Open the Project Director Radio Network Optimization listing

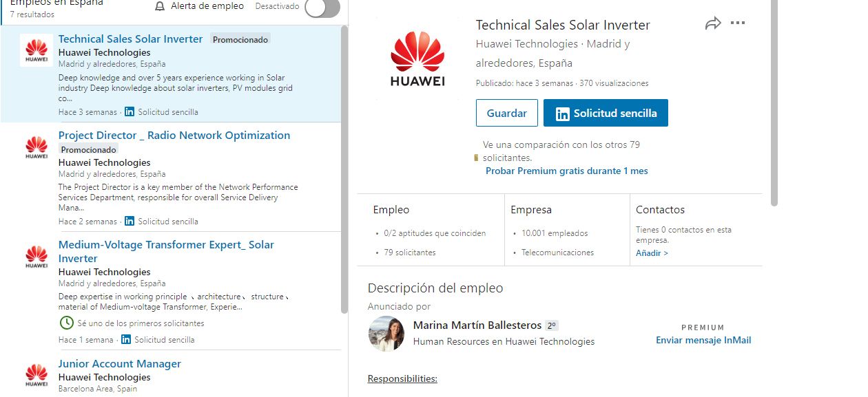click(174, 135)
